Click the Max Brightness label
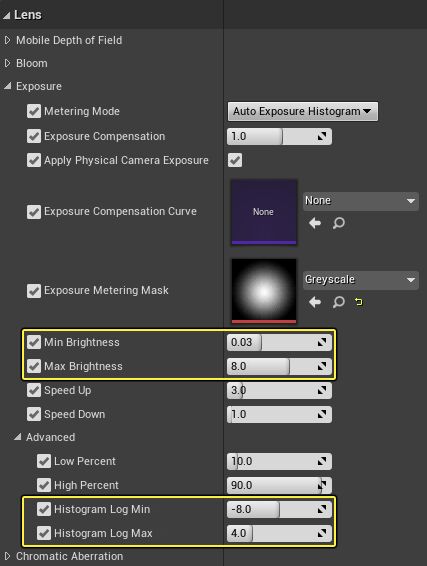Viewport: 427px width, 566px height. 83,366
